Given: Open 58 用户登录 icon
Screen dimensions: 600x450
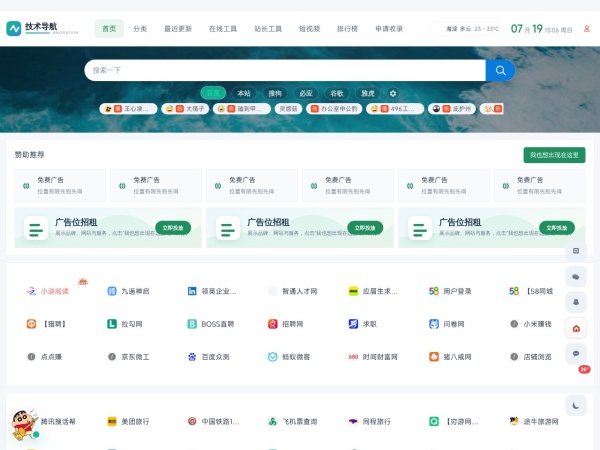Looking at the screenshot, I should (x=434, y=291).
